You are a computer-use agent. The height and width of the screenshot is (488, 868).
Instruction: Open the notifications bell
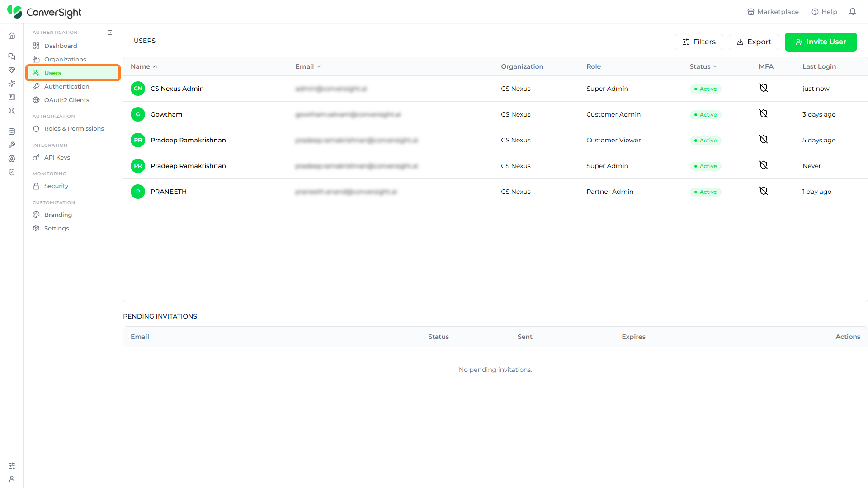pos(853,12)
